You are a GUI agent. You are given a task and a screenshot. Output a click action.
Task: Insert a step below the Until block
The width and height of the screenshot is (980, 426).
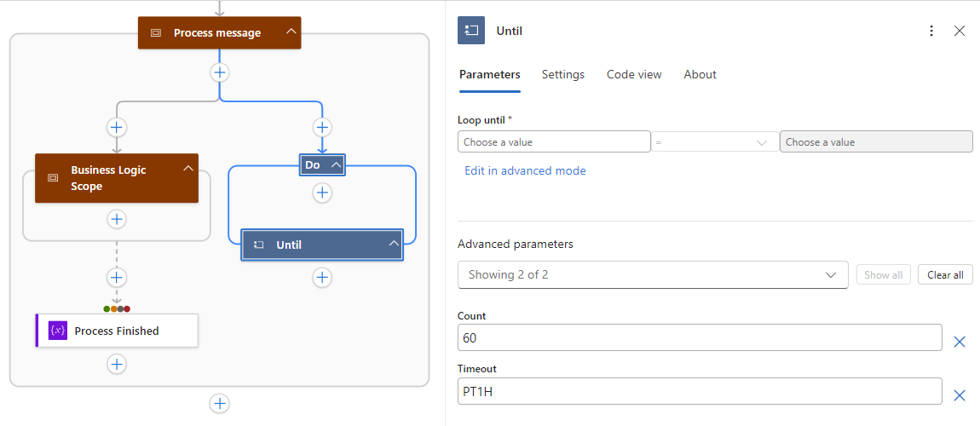pos(322,277)
